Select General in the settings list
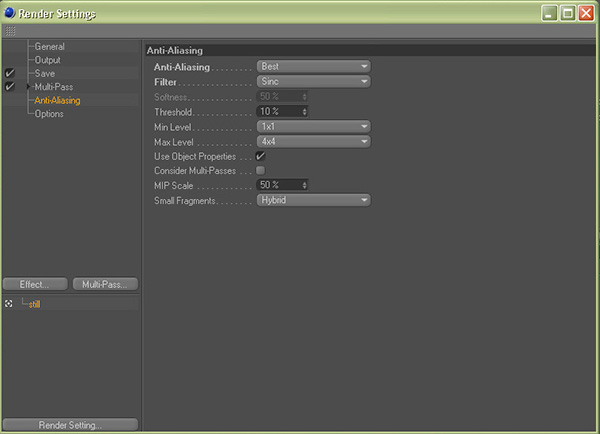The width and height of the screenshot is (600, 434). pyautogui.click(x=49, y=47)
